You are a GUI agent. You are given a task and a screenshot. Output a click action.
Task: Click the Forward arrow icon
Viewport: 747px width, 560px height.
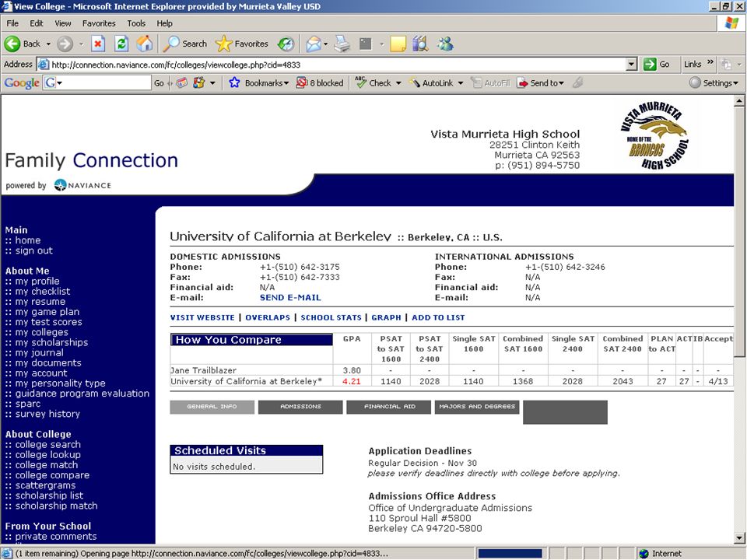(65, 44)
